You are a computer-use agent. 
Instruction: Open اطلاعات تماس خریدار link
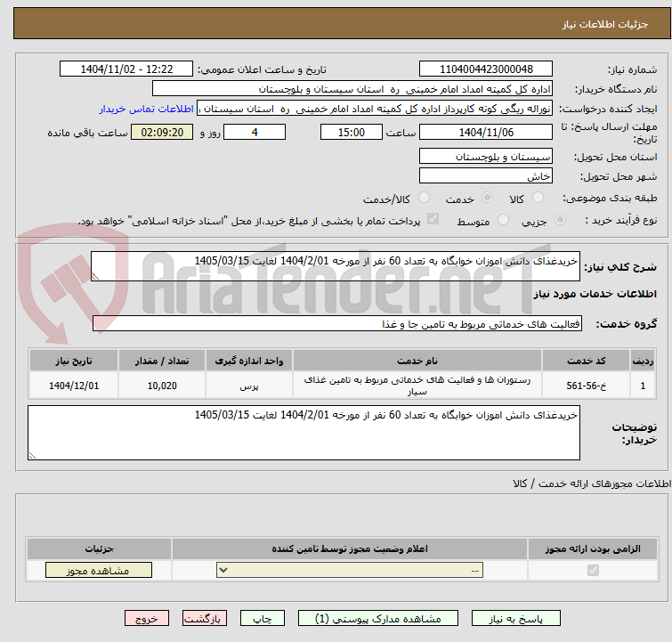(x=147, y=109)
